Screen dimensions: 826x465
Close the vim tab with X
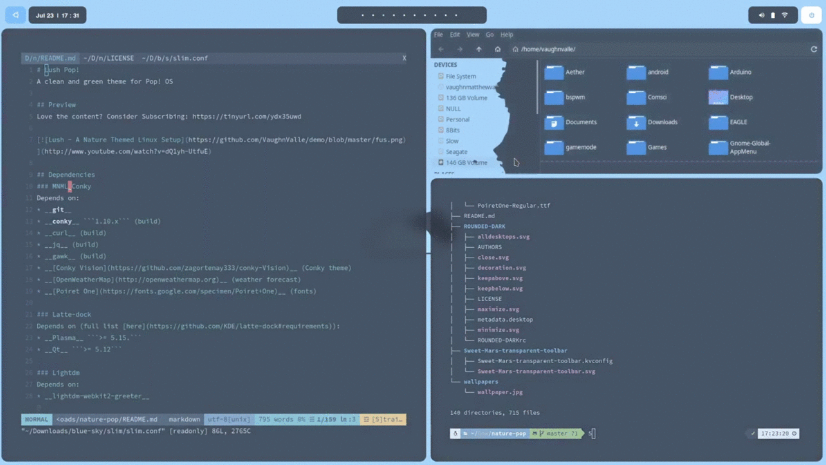[404, 58]
